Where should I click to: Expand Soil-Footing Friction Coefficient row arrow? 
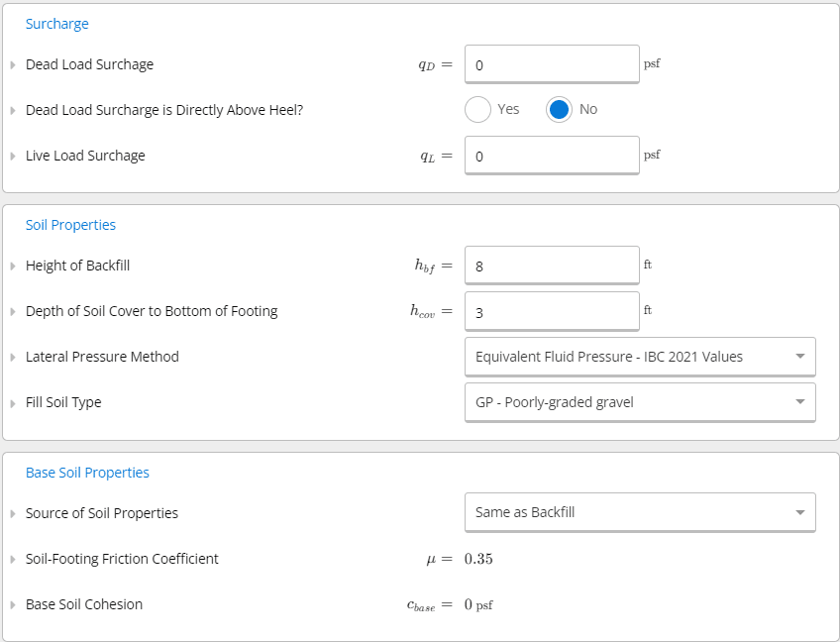[x=13, y=559]
